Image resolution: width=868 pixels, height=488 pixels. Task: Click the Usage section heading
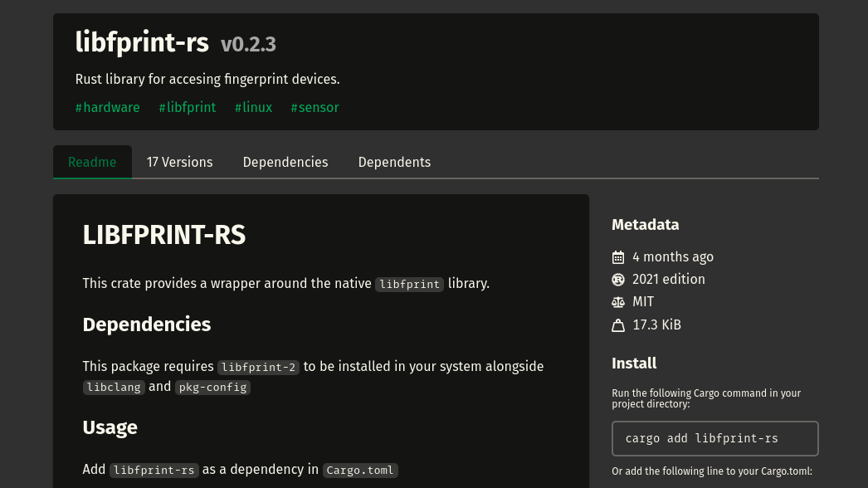110,427
